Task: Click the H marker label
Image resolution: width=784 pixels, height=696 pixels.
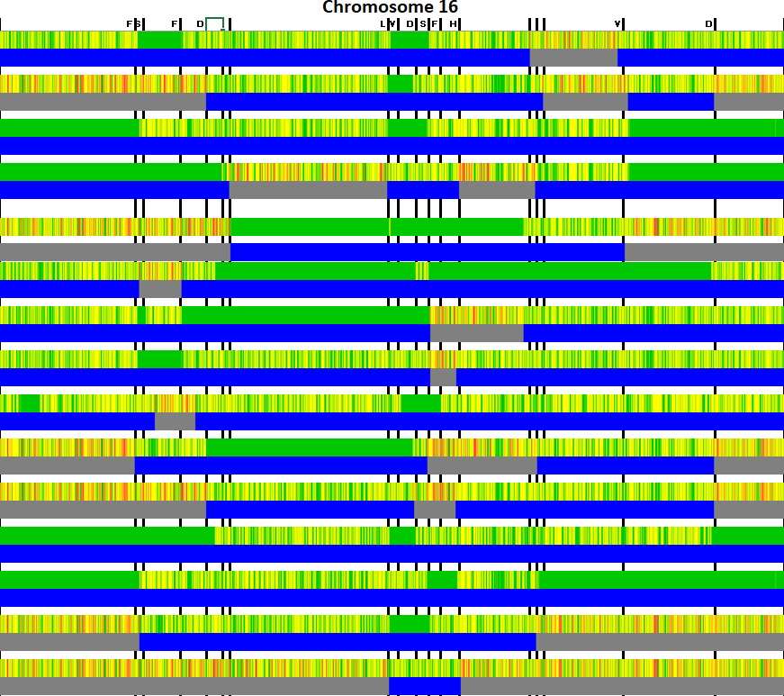Action: [453, 23]
